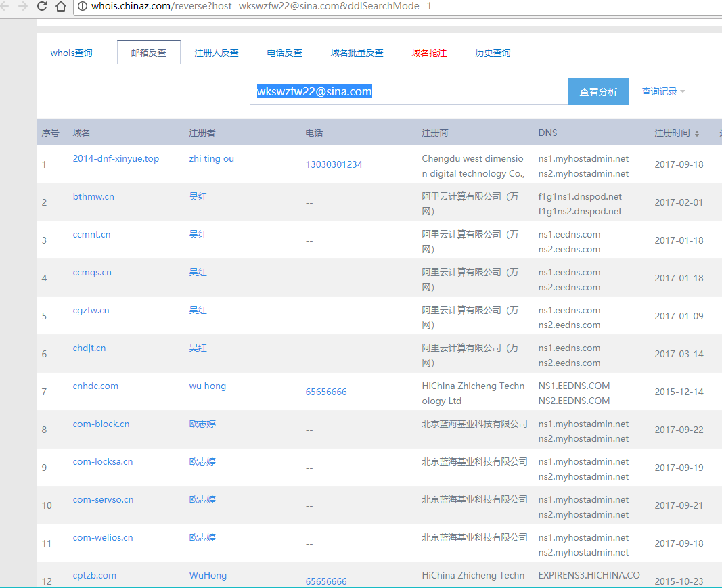Click registrant wu hong link
The width and height of the screenshot is (722, 588).
tap(208, 386)
